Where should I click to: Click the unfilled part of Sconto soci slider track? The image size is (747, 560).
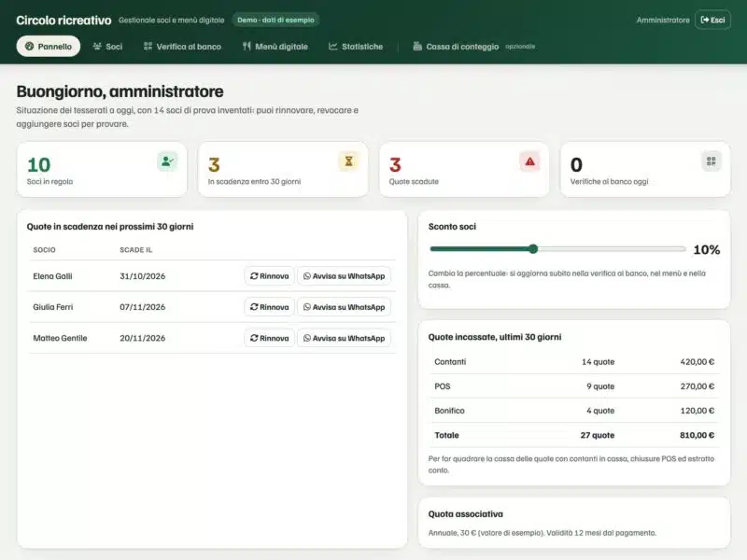click(x=612, y=248)
